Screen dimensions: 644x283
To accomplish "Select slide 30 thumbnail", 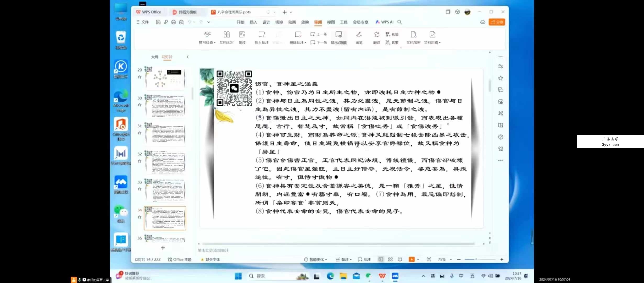I will [165, 106].
